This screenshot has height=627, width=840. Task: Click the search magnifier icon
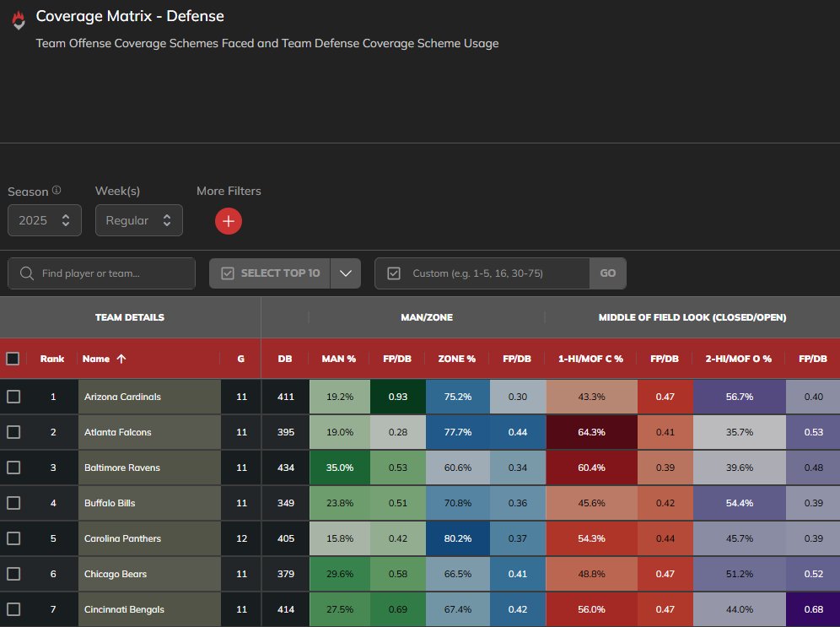point(27,273)
